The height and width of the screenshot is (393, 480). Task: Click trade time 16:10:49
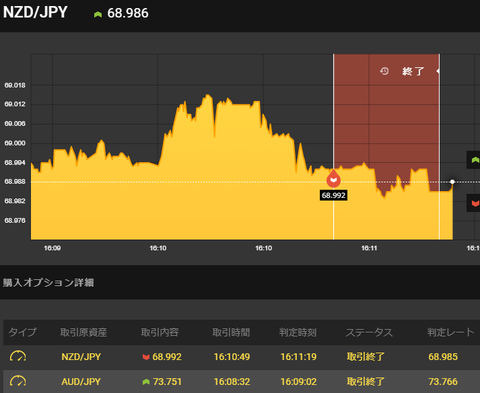click(x=232, y=357)
